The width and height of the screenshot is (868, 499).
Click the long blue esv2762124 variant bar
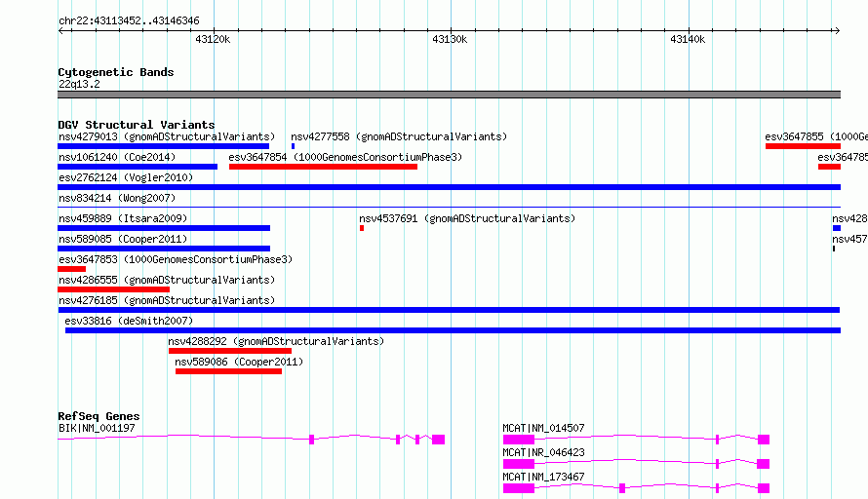(449, 187)
